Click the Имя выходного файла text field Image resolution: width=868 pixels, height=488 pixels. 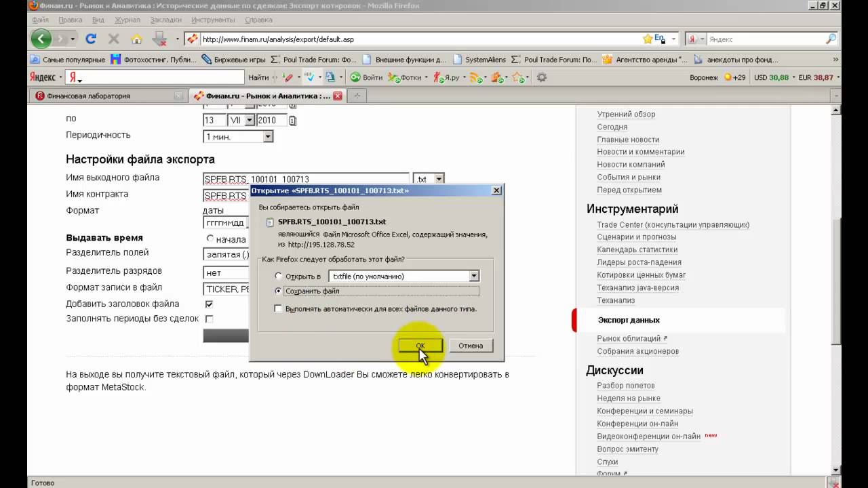click(306, 179)
